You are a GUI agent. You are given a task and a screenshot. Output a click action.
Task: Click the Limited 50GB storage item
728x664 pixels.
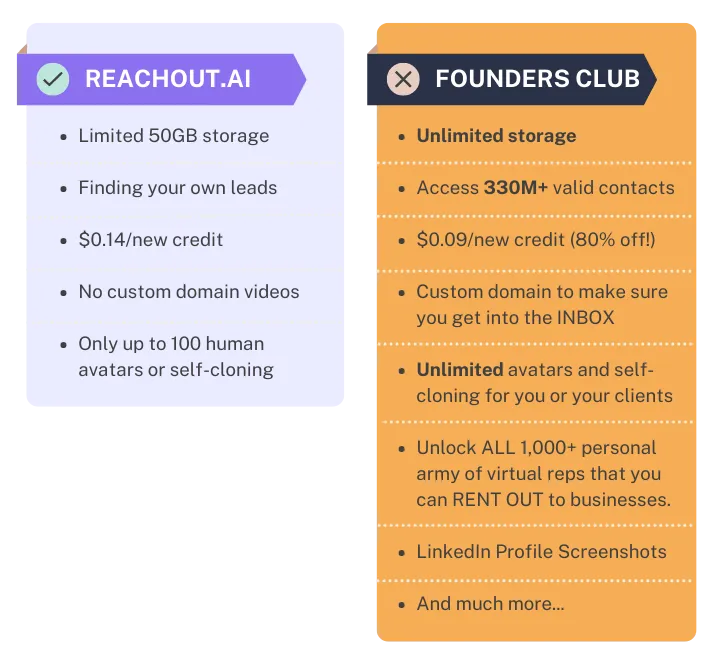tap(173, 136)
